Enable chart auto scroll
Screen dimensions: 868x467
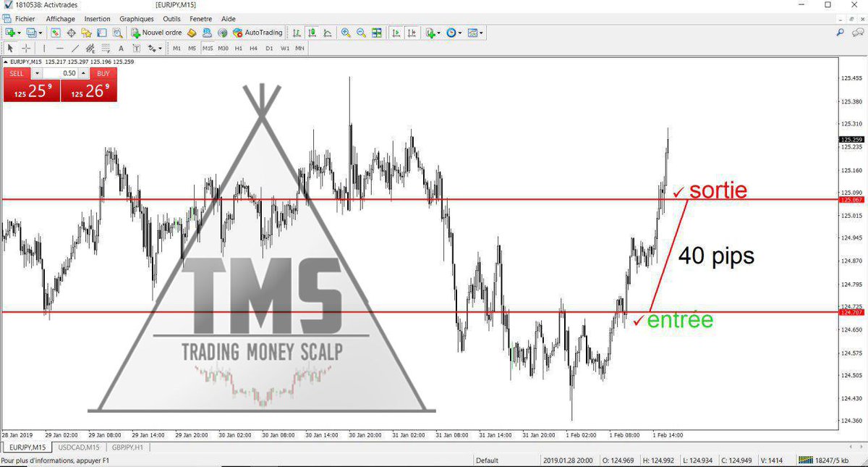tap(396, 33)
